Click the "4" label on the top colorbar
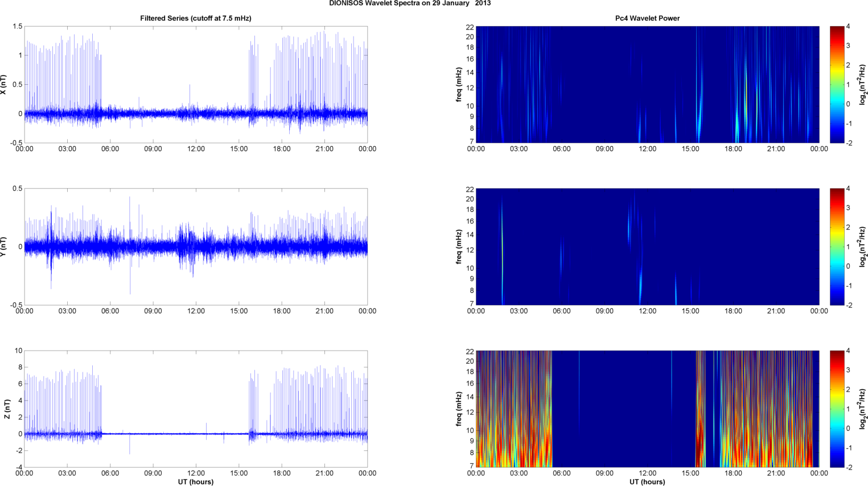Image resolution: width=868 pixels, height=486 pixels. 848,27
